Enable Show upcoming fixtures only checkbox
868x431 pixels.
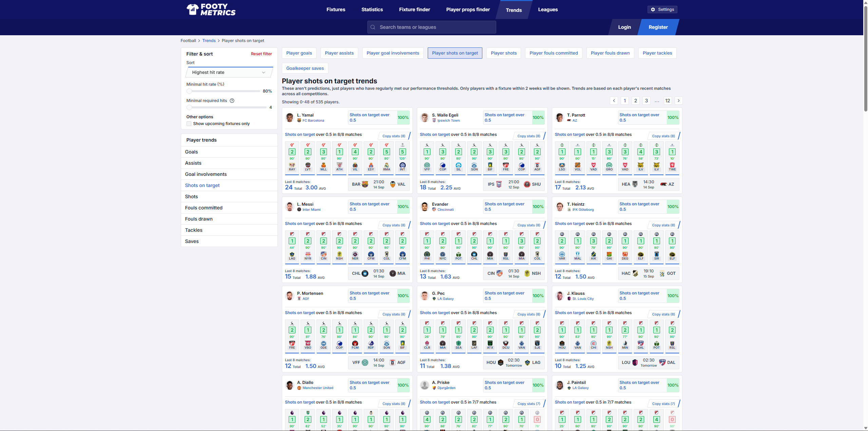189,124
